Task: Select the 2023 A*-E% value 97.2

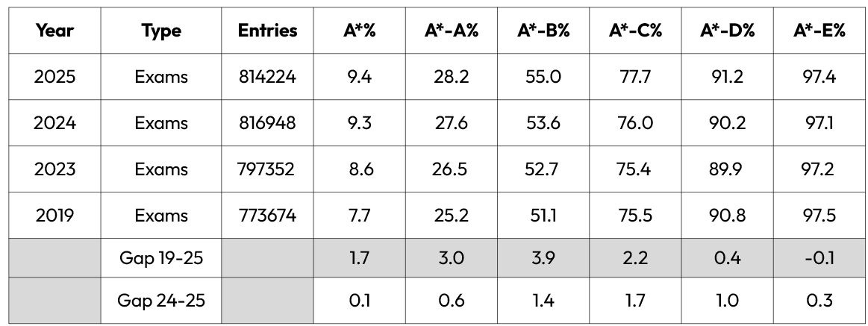Action: click(819, 169)
